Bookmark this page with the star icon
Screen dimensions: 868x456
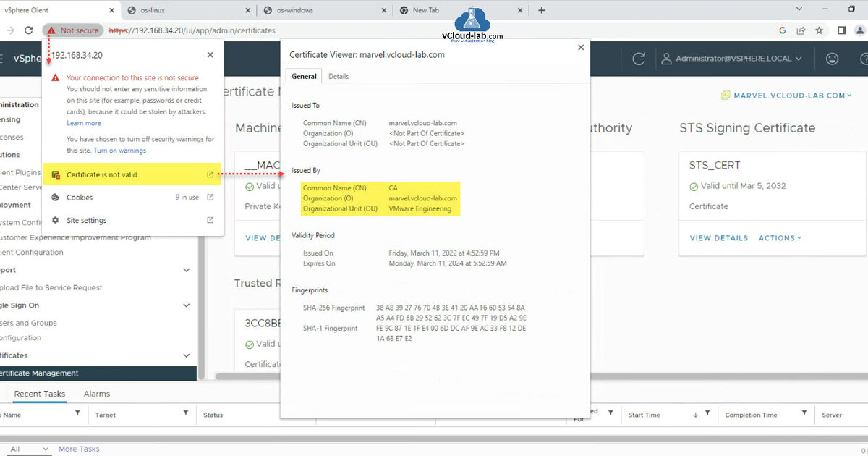pyautogui.click(x=820, y=30)
